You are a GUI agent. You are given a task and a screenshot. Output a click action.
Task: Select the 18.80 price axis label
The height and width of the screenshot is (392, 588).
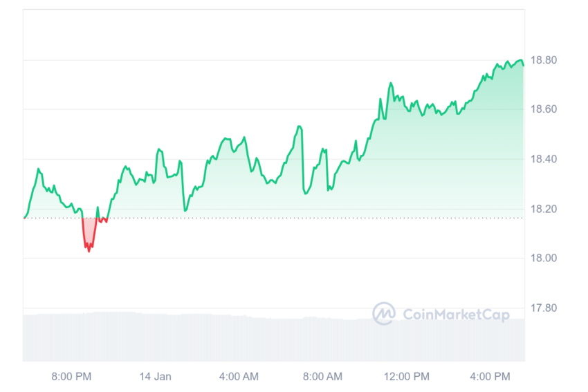(543, 60)
